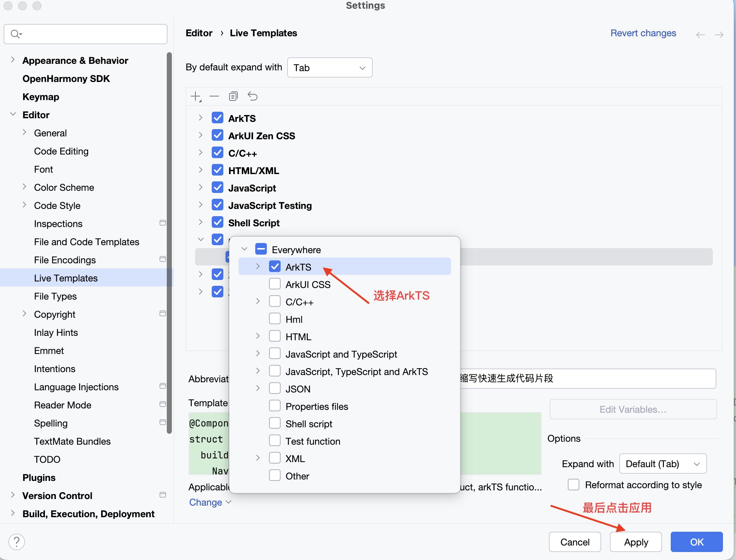Click the add template plus icon

195,96
